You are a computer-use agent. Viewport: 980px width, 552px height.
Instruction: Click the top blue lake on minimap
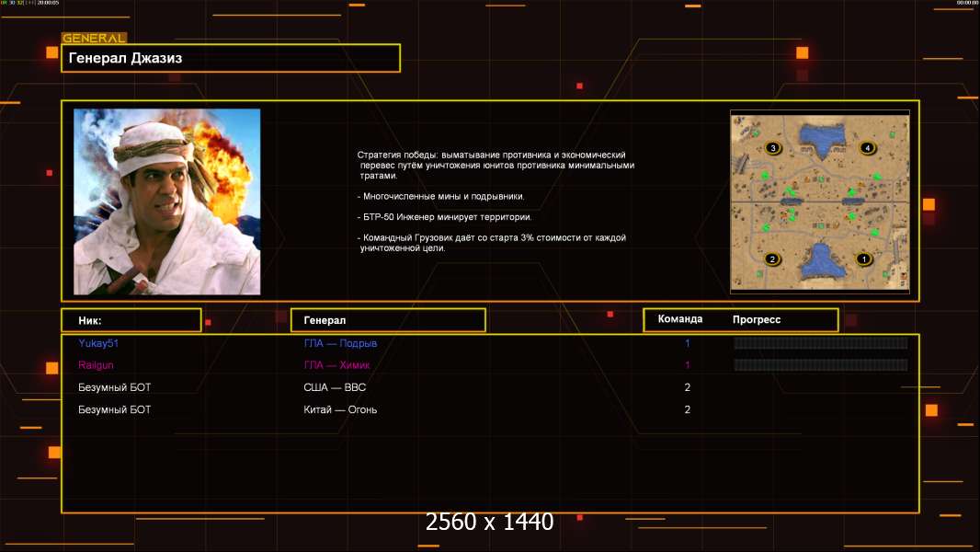[821, 137]
